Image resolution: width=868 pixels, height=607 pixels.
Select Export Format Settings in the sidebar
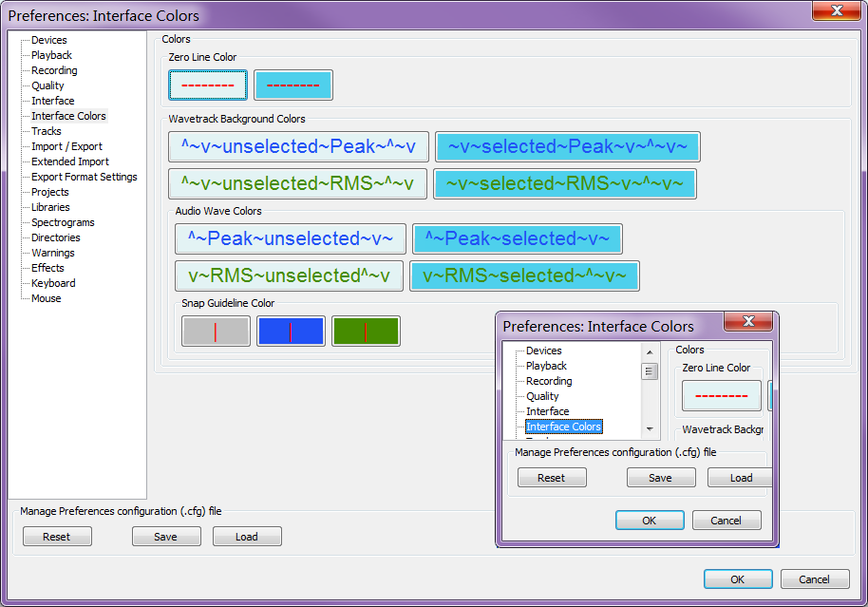84,177
